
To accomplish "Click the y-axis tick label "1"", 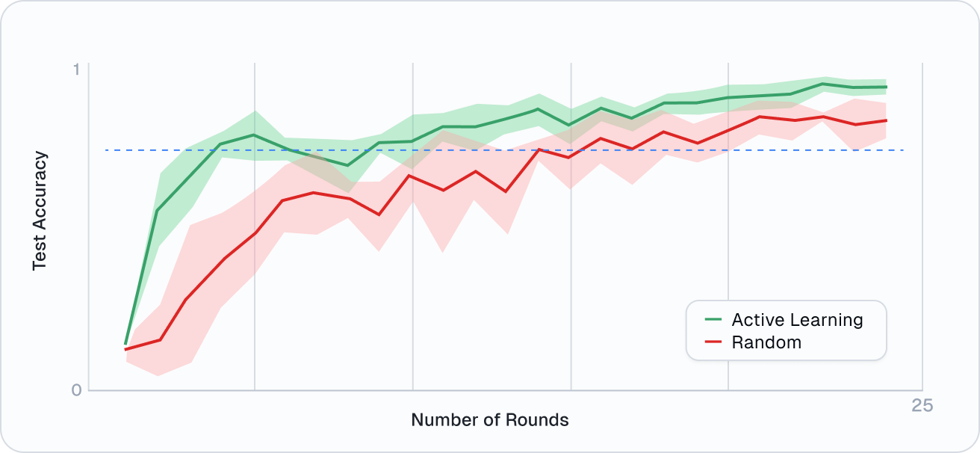I will [75, 70].
